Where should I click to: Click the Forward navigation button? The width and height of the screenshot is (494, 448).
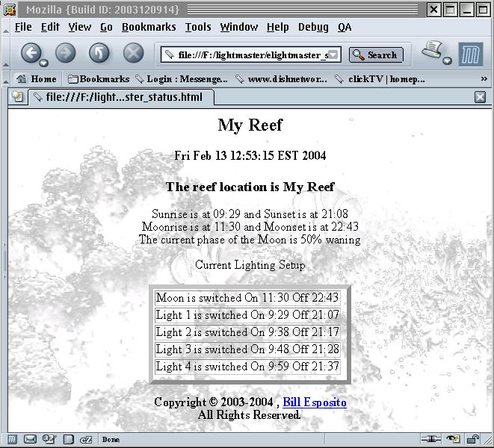(65, 53)
